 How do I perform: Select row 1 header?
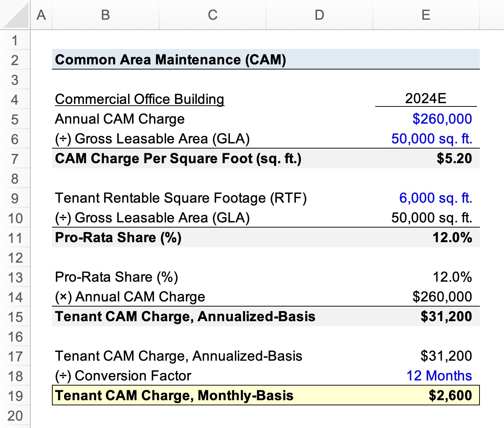15,40
